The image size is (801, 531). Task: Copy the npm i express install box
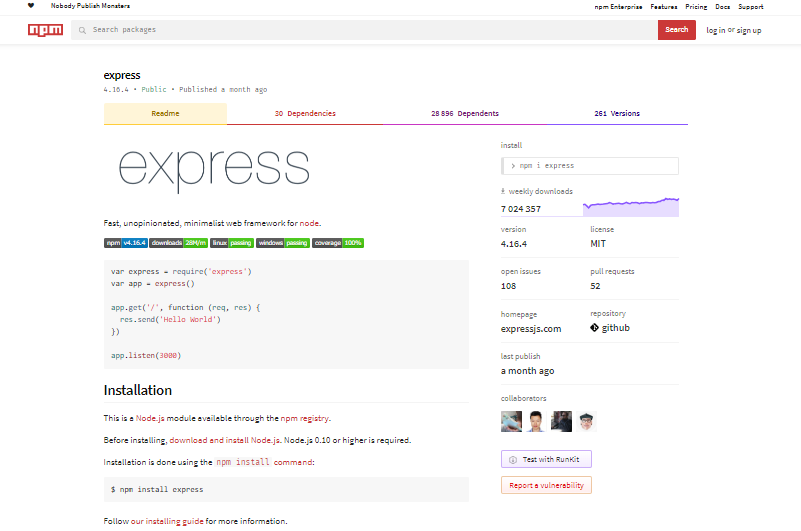coord(590,166)
